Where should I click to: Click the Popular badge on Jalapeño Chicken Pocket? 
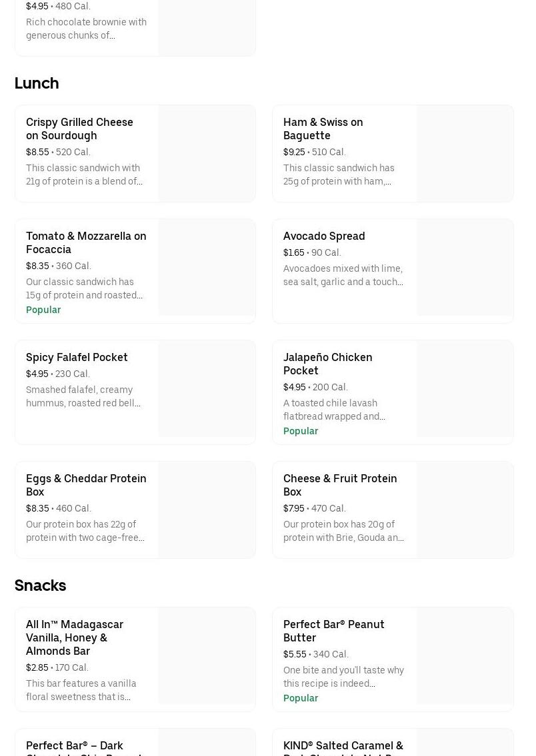pyautogui.click(x=301, y=431)
